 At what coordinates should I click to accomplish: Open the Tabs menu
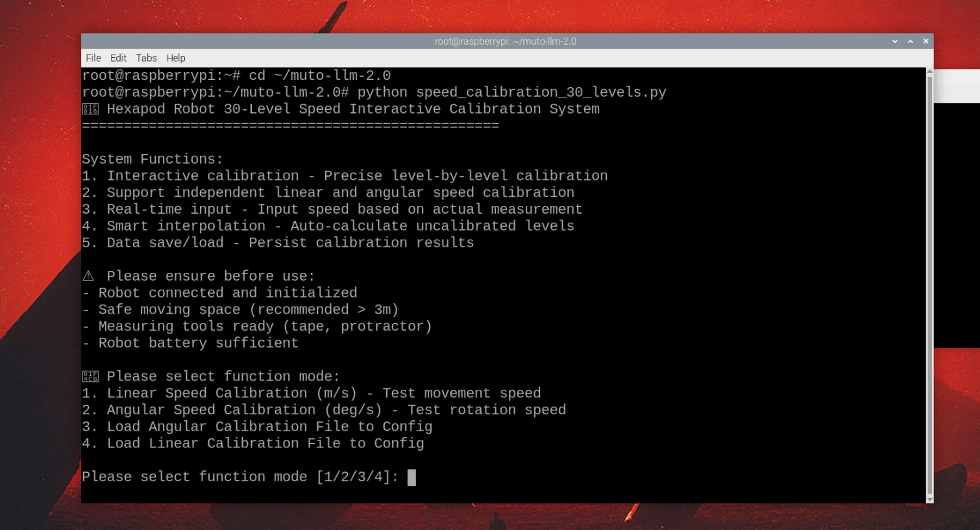[146, 58]
